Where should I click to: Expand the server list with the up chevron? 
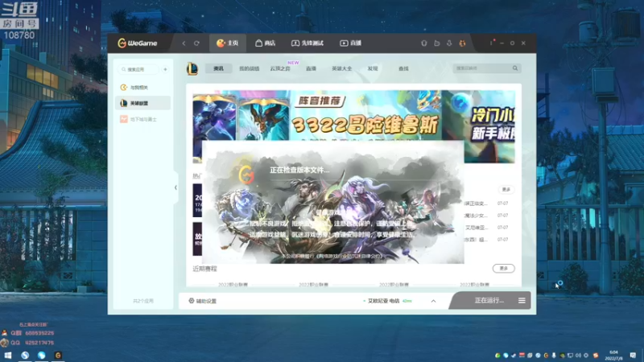[x=433, y=301]
